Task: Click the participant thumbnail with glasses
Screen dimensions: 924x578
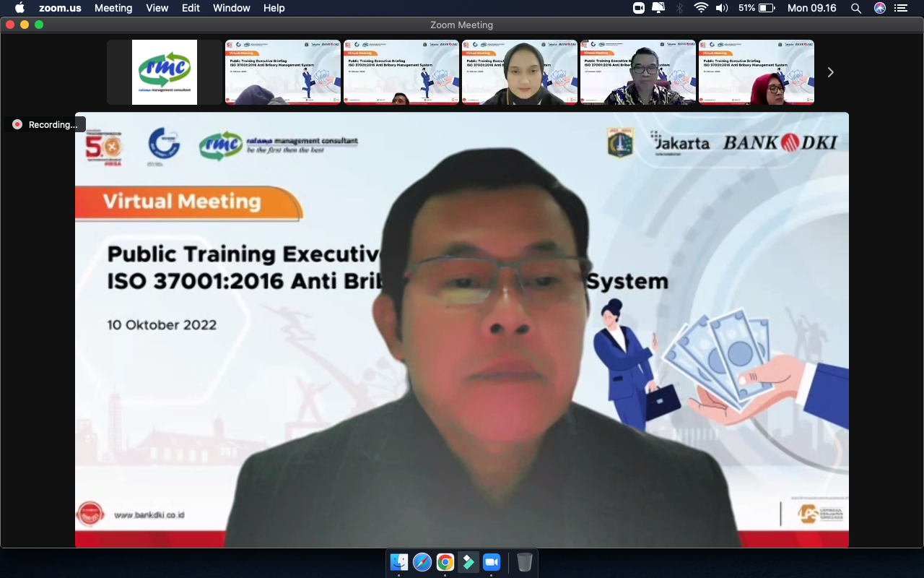Action: [x=638, y=72]
